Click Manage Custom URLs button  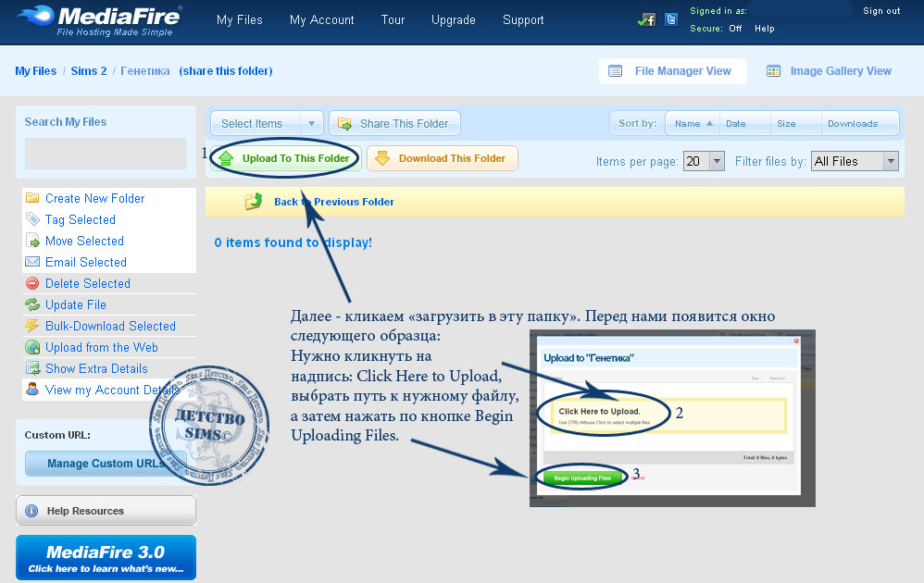[106, 464]
